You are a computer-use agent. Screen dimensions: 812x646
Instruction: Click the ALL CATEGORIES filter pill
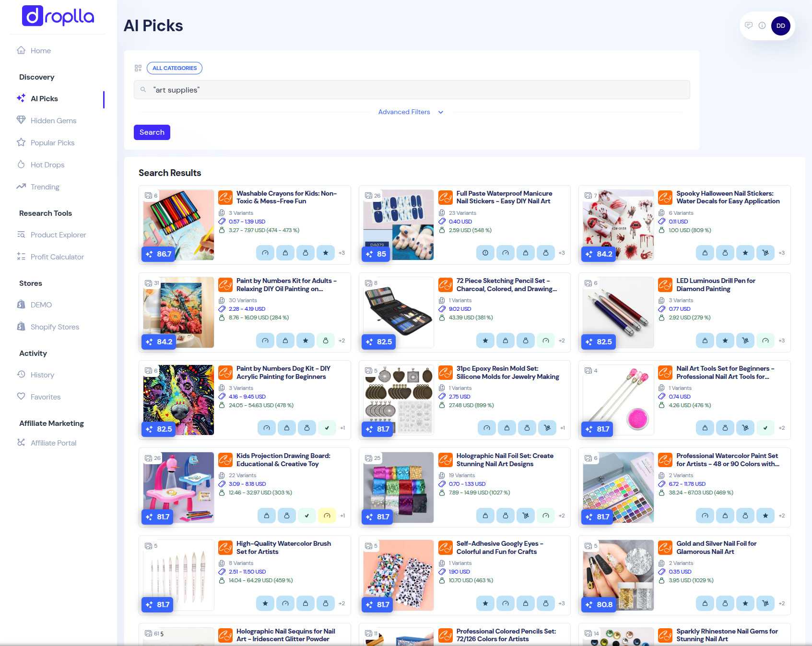click(x=175, y=68)
